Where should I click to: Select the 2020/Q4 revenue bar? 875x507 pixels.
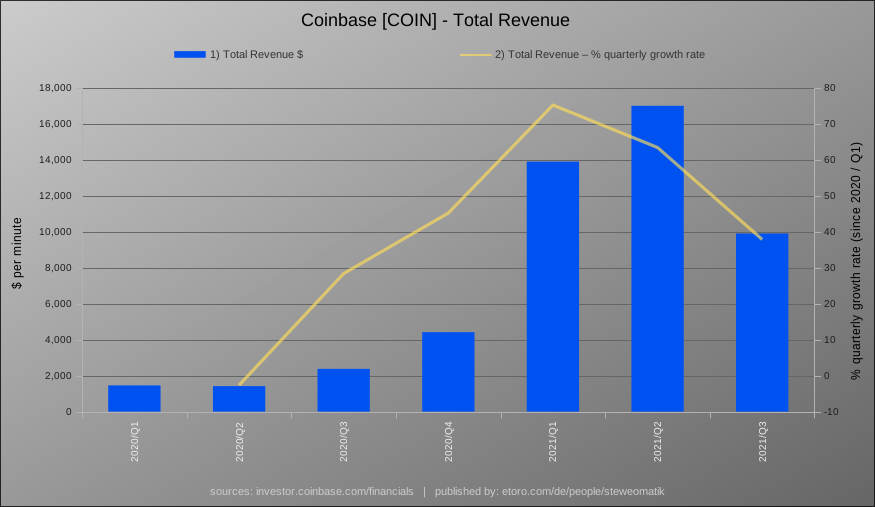[448, 372]
